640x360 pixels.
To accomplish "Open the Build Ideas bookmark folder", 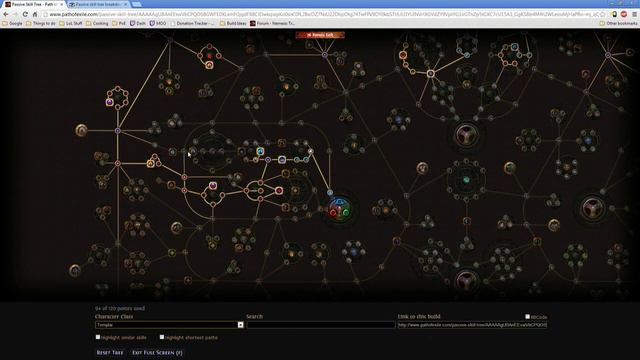I will [x=233, y=23].
